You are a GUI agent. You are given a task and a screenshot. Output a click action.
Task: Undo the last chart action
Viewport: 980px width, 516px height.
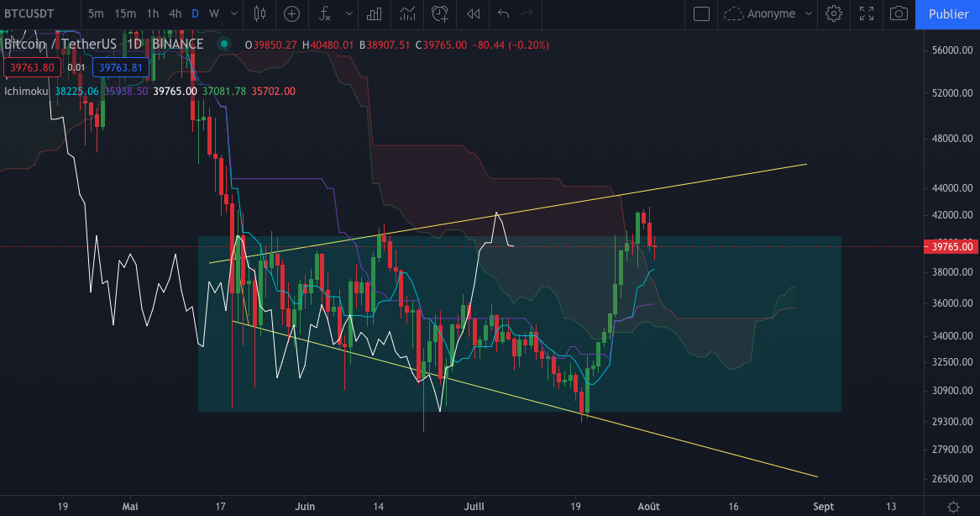click(x=502, y=14)
